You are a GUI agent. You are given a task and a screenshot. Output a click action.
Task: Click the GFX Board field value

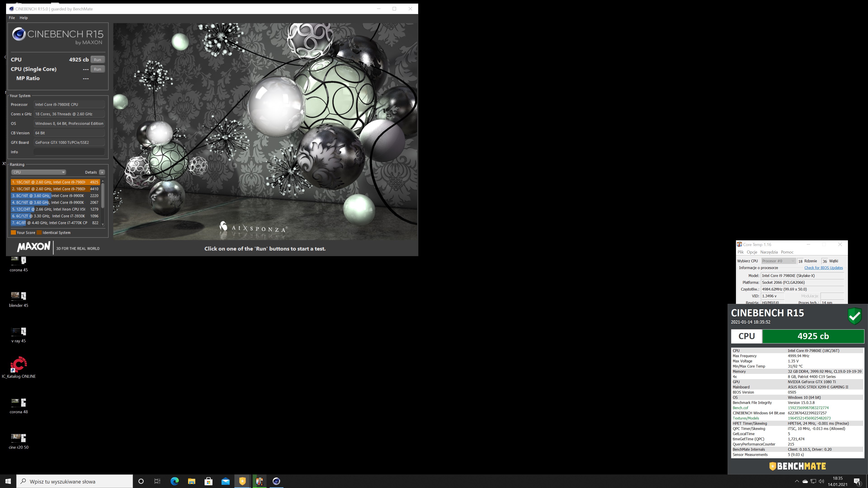(x=69, y=143)
